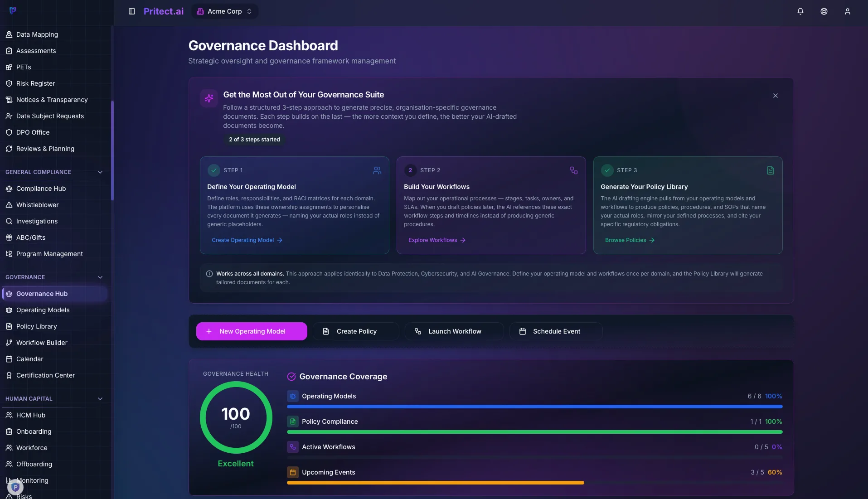The image size is (868, 499).
Task: Click the Pritect shield logo icon
Action: pyautogui.click(x=13, y=10)
